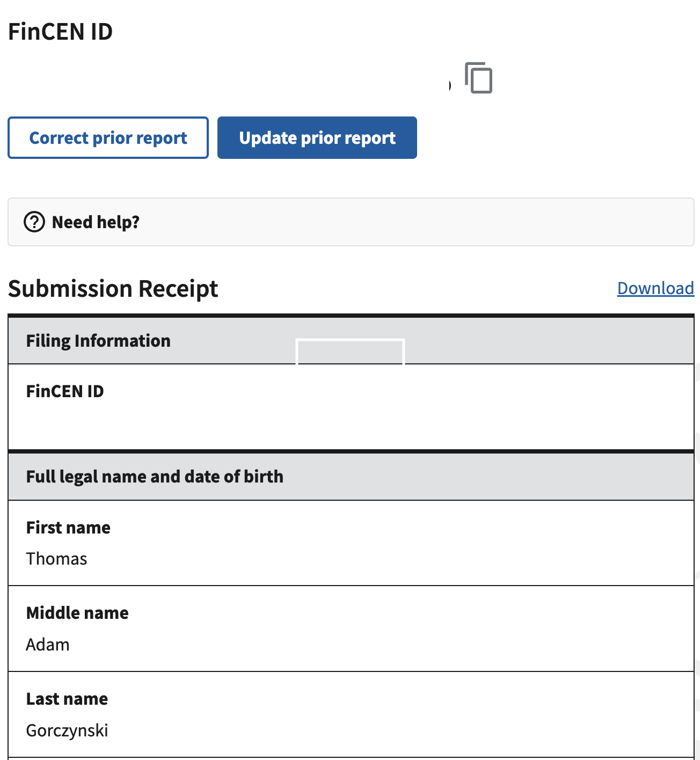700x760 pixels.
Task: Download the submission receipt
Action: tap(655, 288)
